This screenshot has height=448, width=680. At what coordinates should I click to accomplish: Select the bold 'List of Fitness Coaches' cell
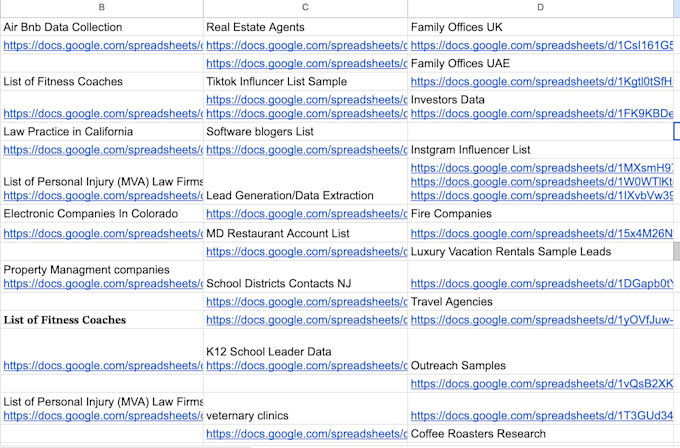pyautogui.click(x=101, y=320)
